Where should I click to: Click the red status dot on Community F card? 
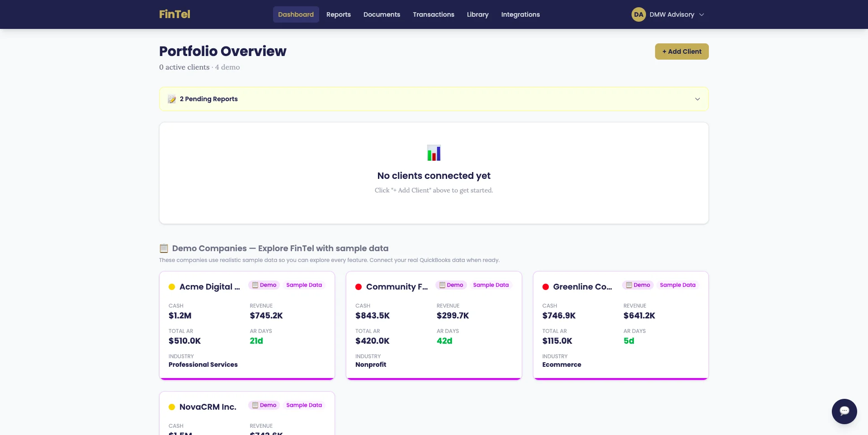point(359,287)
